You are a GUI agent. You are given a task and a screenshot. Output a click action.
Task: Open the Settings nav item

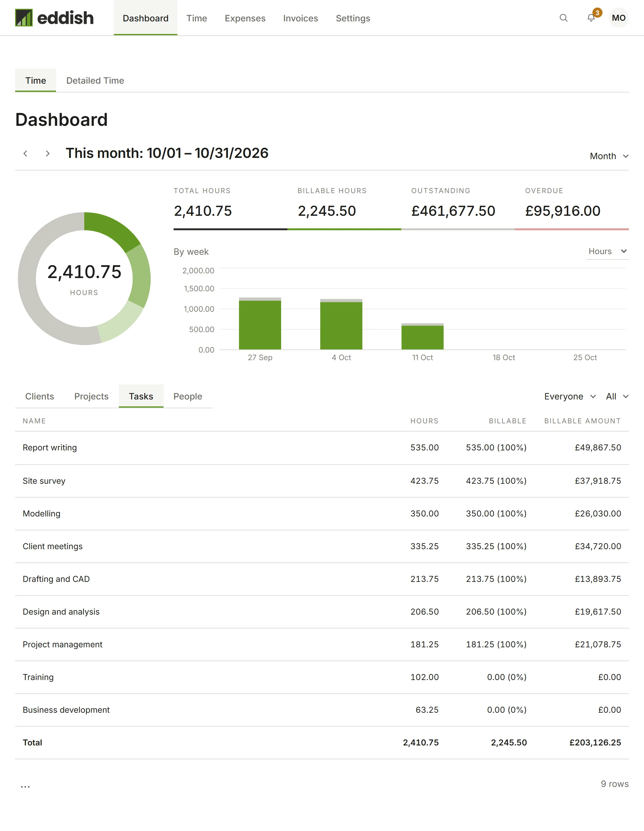tap(353, 18)
